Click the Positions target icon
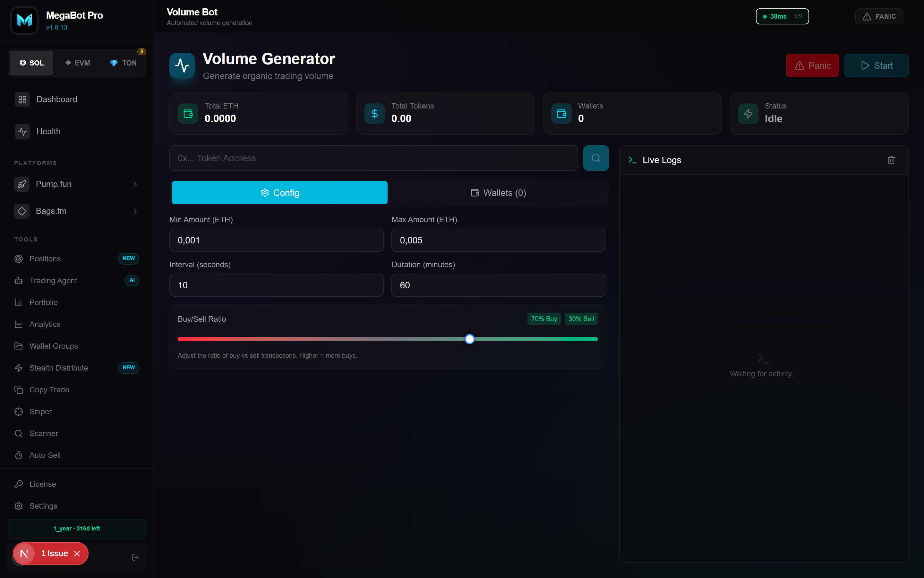 tap(18, 259)
